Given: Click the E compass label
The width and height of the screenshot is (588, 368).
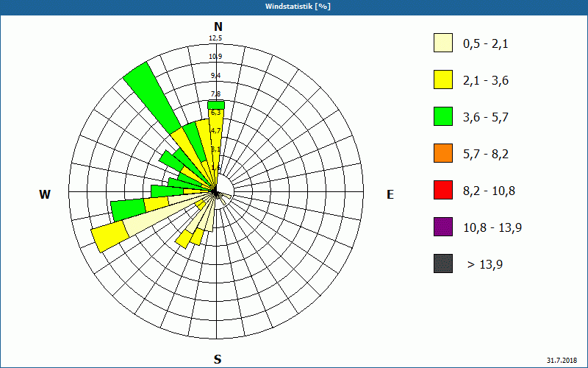Looking at the screenshot, I should pos(390,194).
